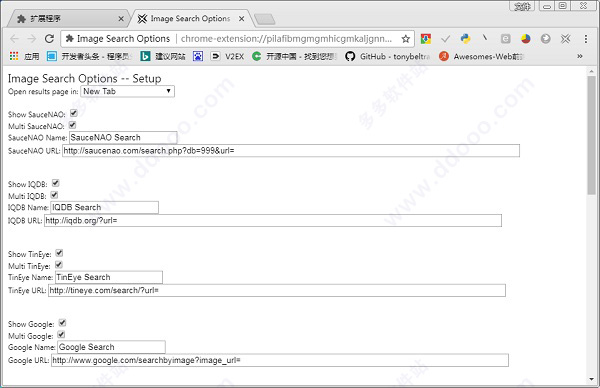
Task: Open the Bing suggested sites bookmark
Action: 163,57
